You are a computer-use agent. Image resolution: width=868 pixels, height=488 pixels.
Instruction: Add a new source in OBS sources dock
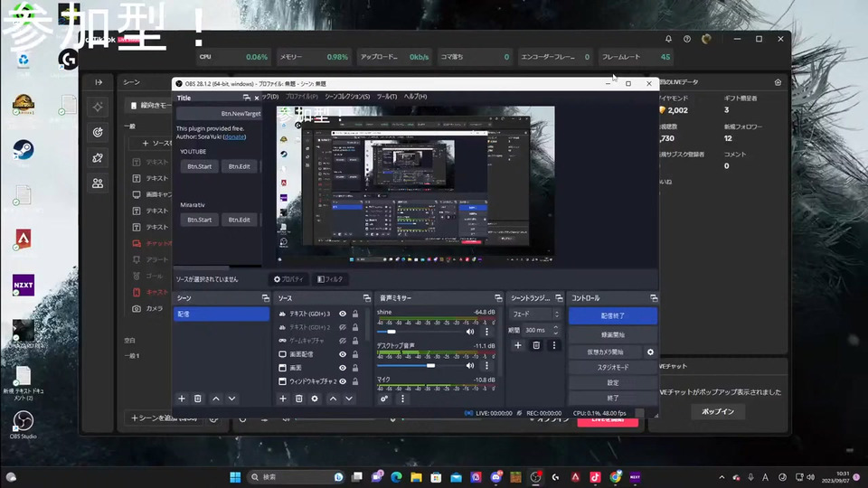283,399
